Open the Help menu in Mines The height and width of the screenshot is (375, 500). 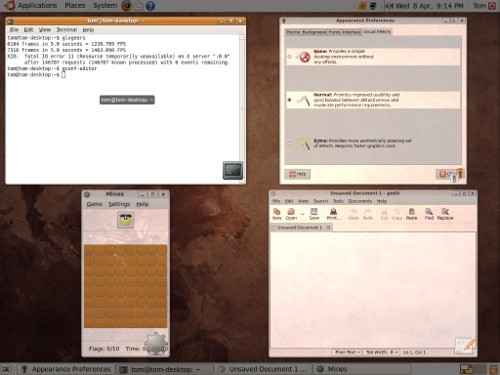click(x=142, y=204)
